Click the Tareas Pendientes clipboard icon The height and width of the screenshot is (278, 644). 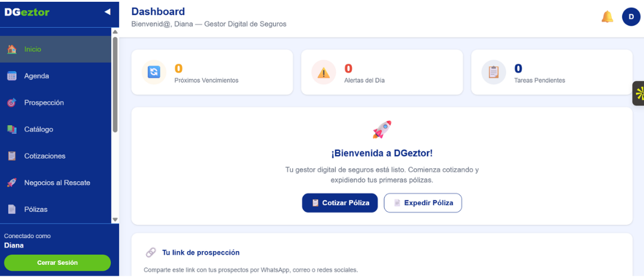click(494, 72)
